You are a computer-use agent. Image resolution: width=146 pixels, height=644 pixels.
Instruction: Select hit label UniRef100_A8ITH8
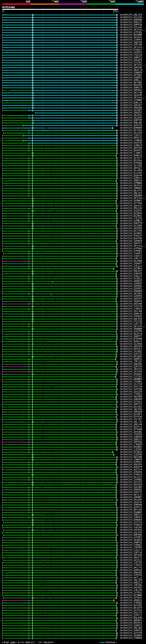click(131, 93)
